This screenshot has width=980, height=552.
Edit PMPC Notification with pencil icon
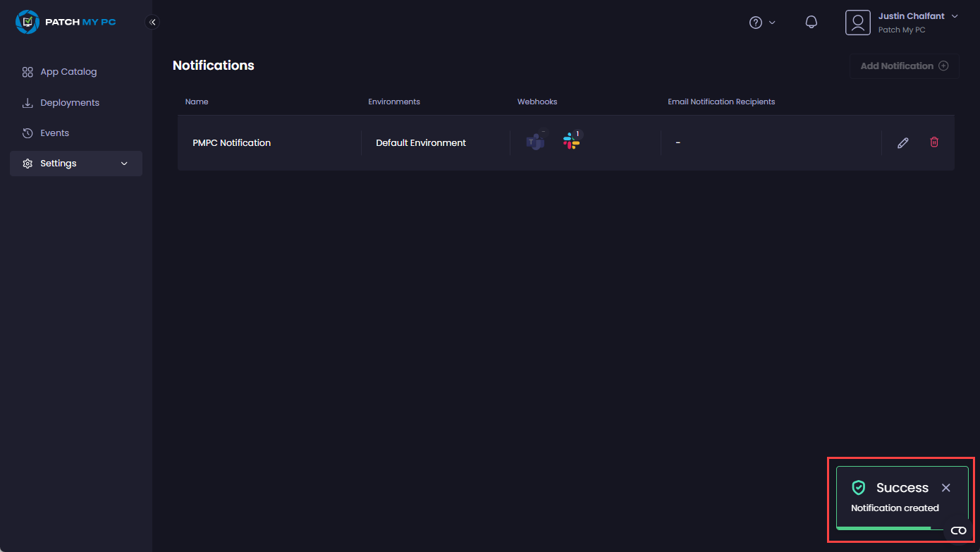click(902, 142)
